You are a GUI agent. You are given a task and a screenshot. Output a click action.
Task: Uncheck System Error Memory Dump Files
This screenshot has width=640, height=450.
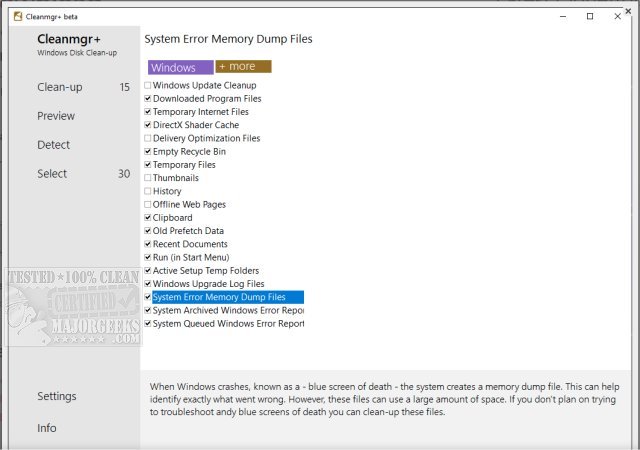(148, 297)
